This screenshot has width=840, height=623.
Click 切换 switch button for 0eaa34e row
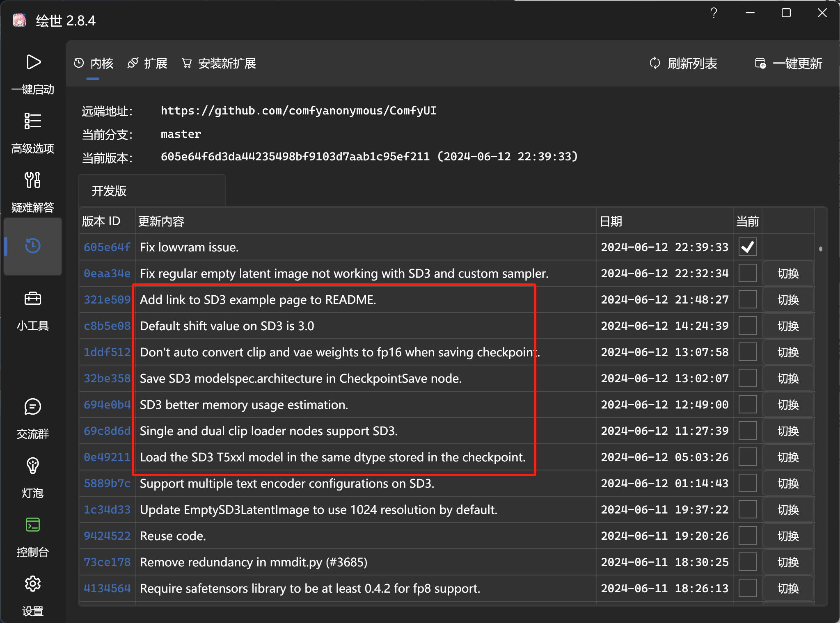coord(788,274)
